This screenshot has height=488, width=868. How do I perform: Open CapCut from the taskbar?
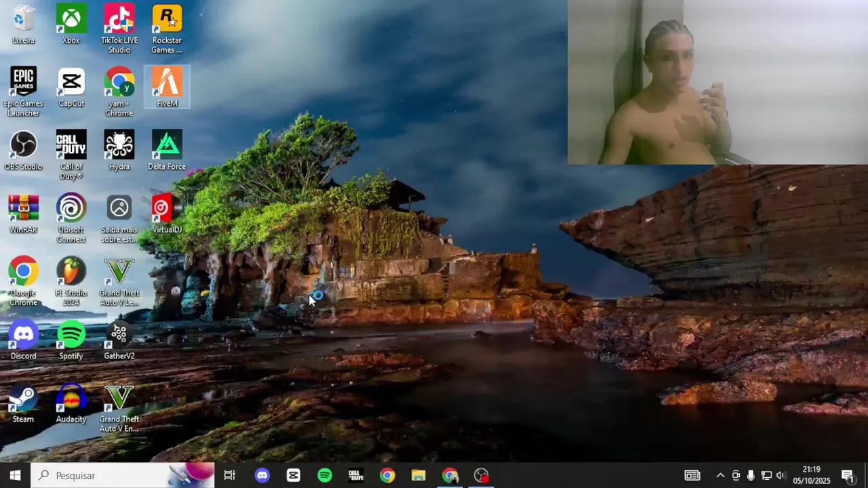coord(293,475)
